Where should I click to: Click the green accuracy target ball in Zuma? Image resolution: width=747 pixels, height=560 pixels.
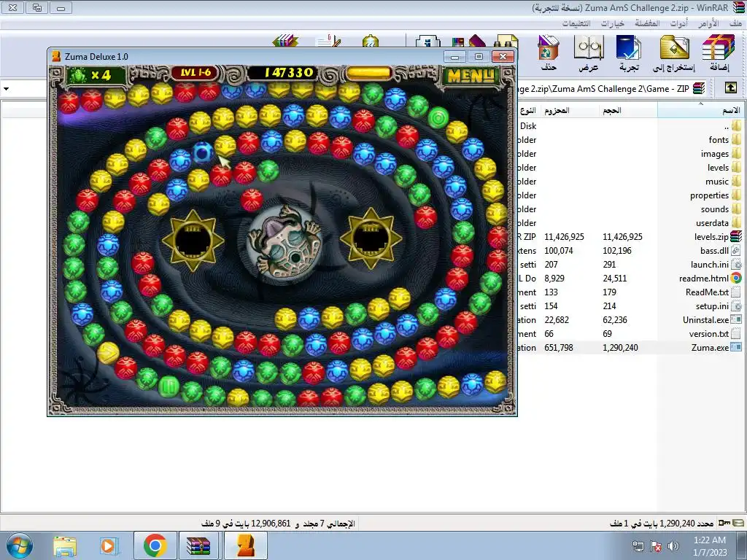tap(438, 117)
